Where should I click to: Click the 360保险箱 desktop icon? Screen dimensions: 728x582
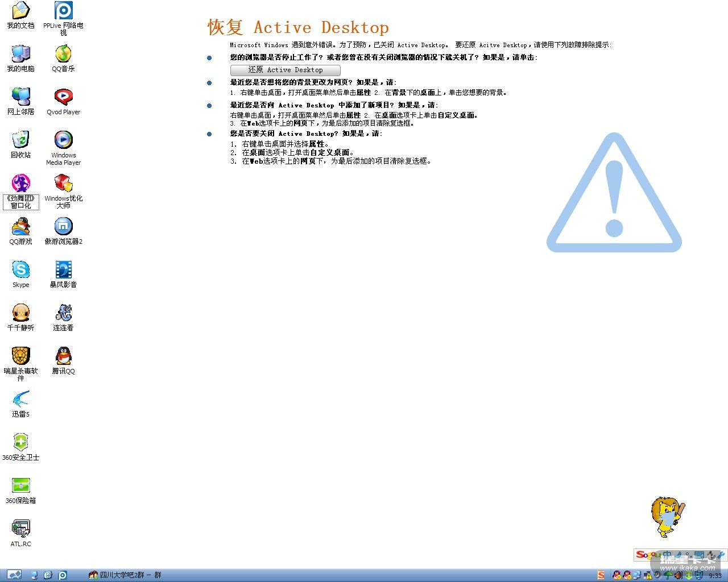[x=20, y=490]
